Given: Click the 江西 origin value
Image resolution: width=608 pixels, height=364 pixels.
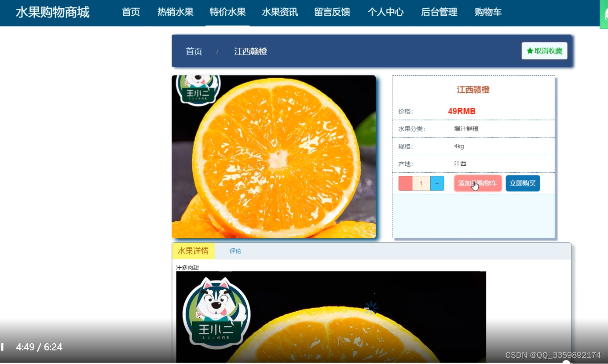Looking at the screenshot, I should pos(460,164).
